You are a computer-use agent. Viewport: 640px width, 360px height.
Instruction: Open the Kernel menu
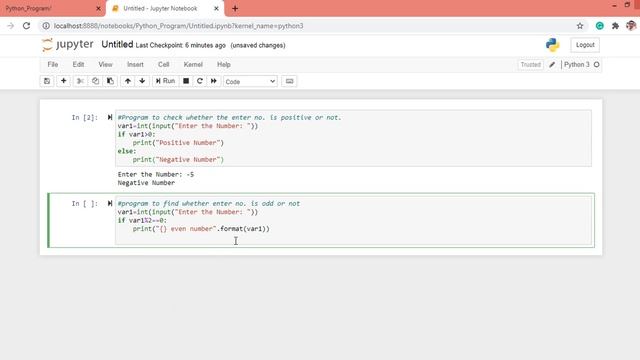click(x=193, y=64)
